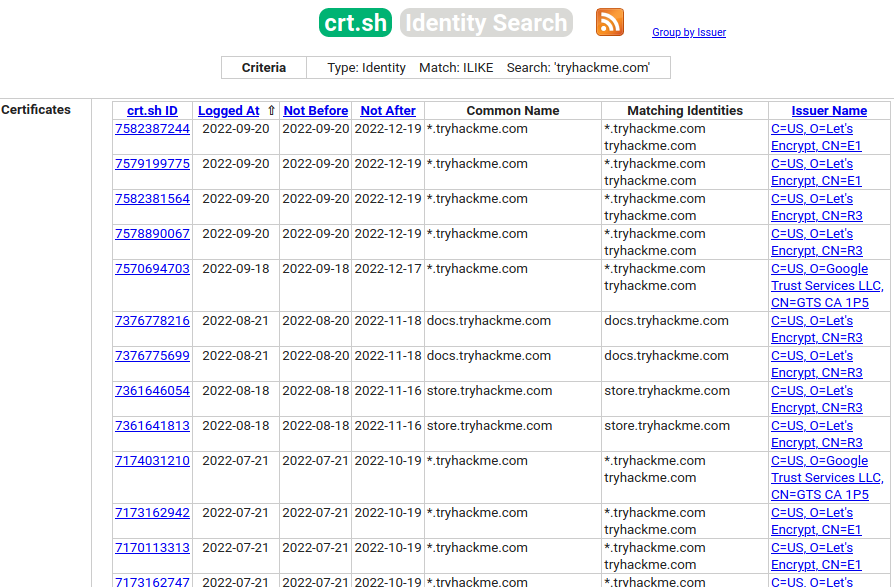
Task: Open certificate 7570694703
Action: pyautogui.click(x=152, y=268)
